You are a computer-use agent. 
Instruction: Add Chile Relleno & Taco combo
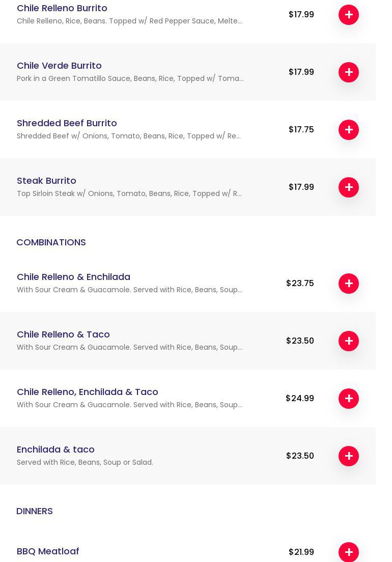349,341
